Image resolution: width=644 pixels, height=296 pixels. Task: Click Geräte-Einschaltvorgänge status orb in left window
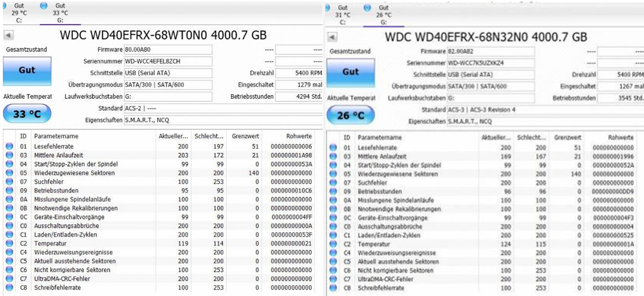(9, 217)
